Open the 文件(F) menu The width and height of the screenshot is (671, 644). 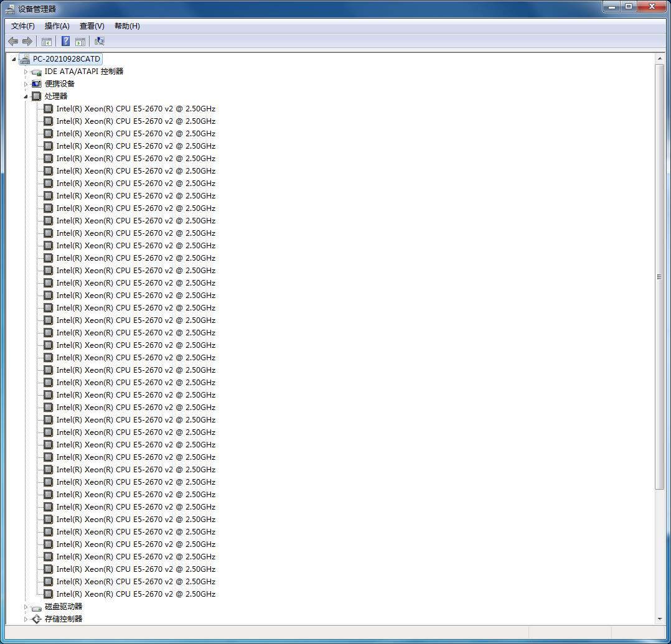click(x=22, y=26)
